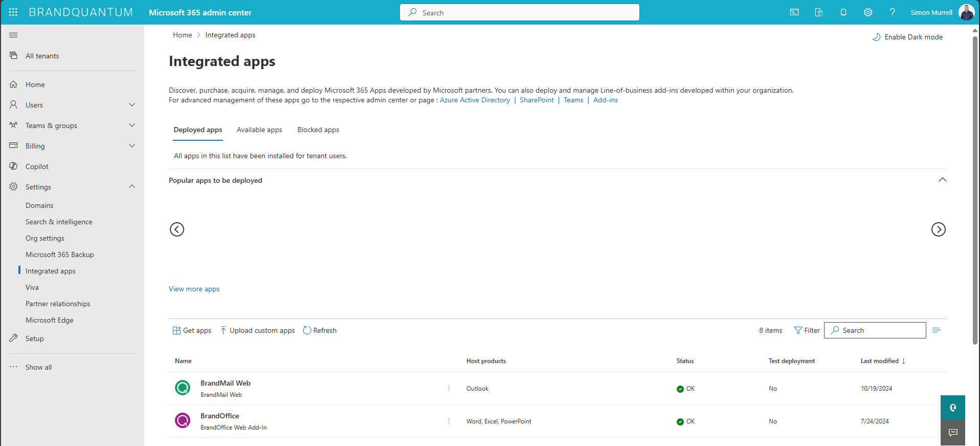Screen dimensions: 980x446
Task: Expand the Users navigation section
Action: click(x=132, y=105)
